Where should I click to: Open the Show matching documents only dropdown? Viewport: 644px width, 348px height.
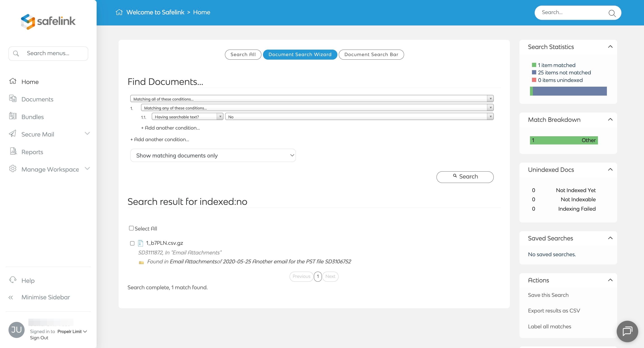(x=213, y=155)
